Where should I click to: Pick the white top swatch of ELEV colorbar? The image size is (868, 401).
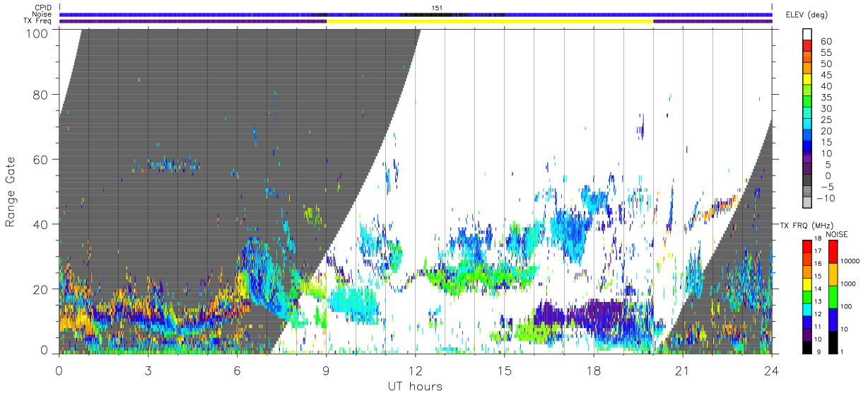[807, 35]
